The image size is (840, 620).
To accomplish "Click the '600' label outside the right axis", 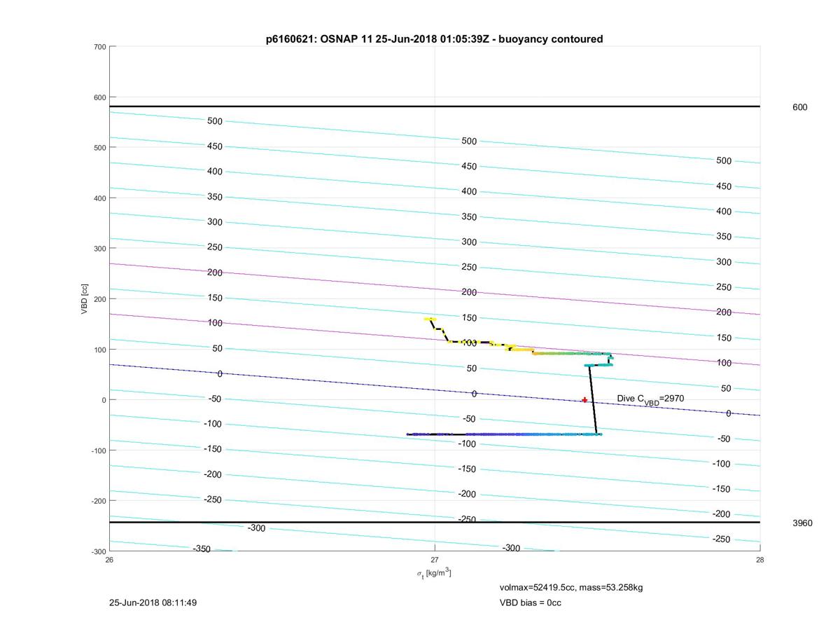I will click(x=799, y=107).
